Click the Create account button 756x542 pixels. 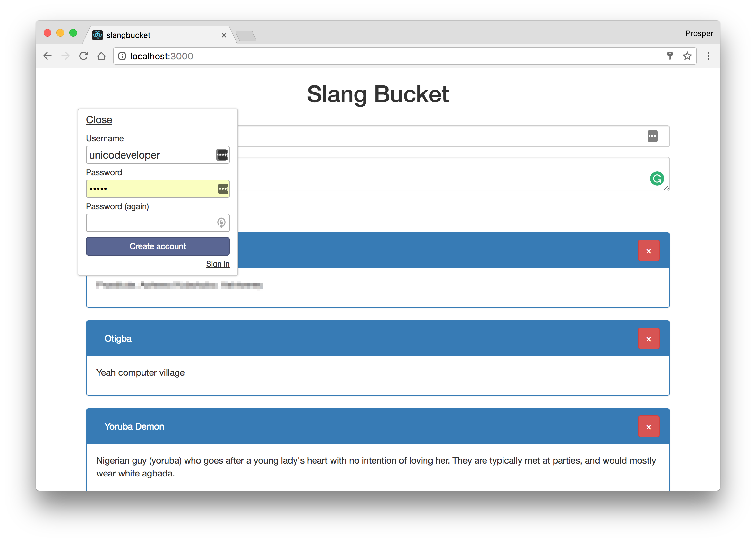point(158,246)
